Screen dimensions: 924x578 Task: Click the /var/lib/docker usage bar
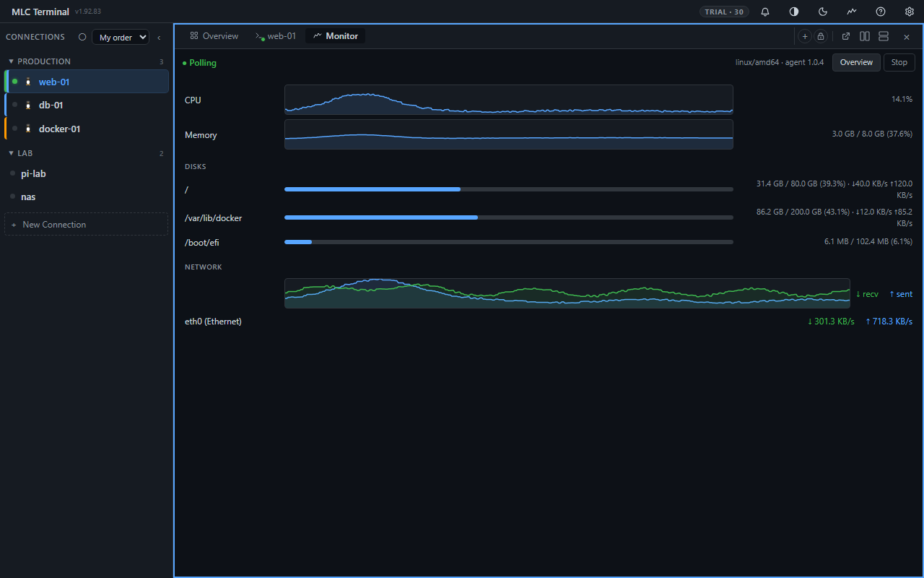(x=509, y=217)
